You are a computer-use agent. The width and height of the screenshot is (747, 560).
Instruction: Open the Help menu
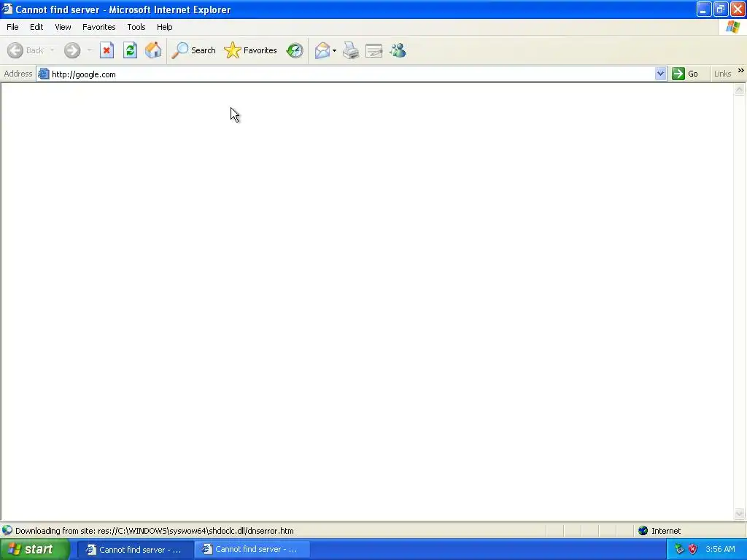coord(164,27)
